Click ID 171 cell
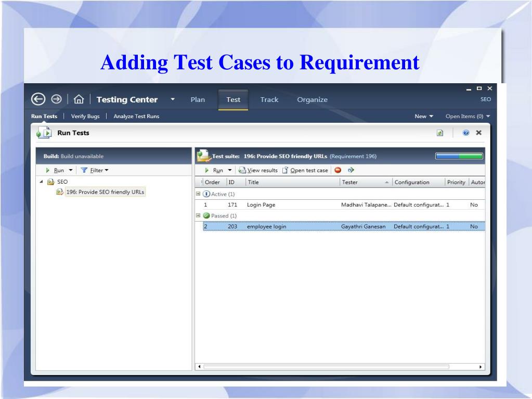Viewport: 532px width, 399px height. pos(232,204)
